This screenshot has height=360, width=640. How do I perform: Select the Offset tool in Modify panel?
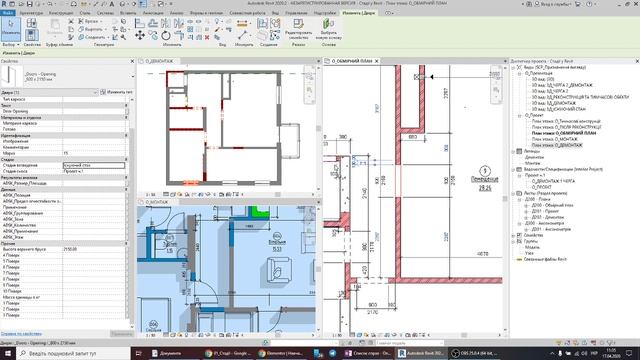[153, 24]
